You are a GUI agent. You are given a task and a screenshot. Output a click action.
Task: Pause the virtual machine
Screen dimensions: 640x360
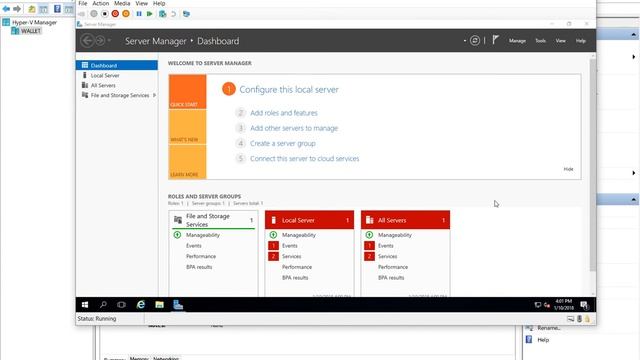(139, 14)
